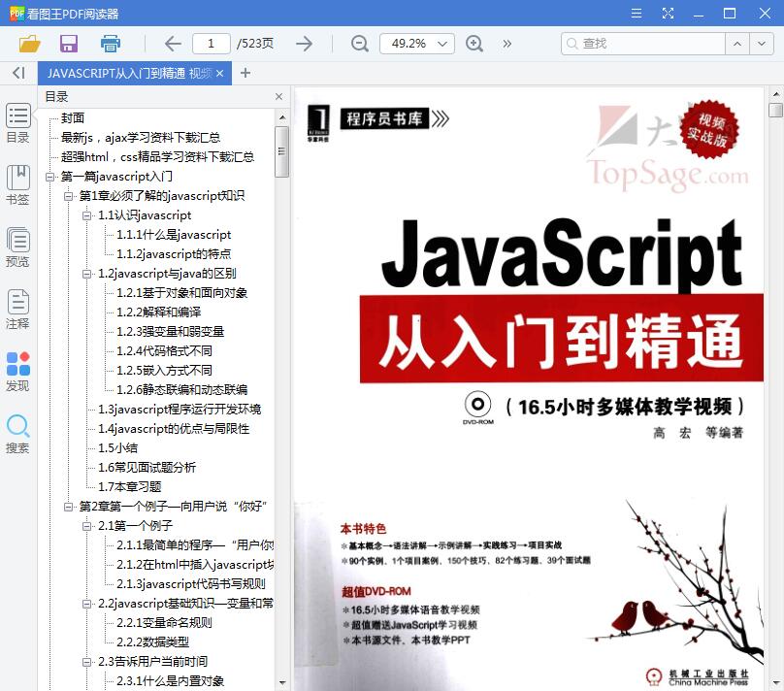Close the JAVASCRIPT从入门到精通 document tab
The image size is (784, 691).
[219, 74]
